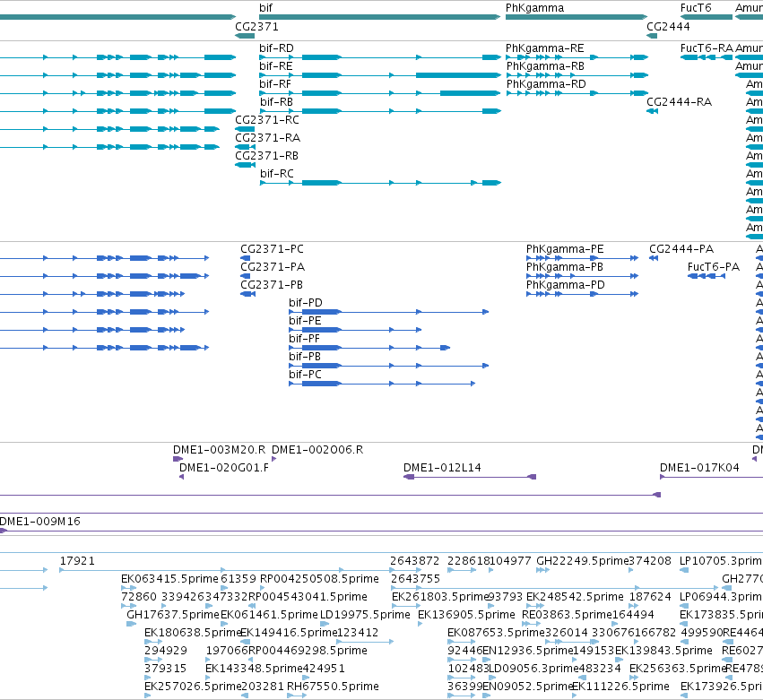
Task: Select transcript FucT6-RA
Action: tap(707, 57)
